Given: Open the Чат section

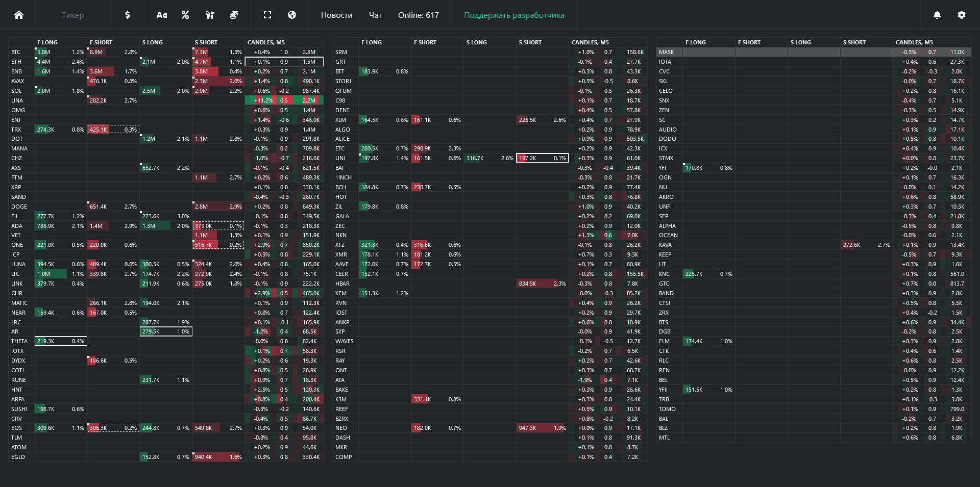Looking at the screenshot, I should [375, 15].
